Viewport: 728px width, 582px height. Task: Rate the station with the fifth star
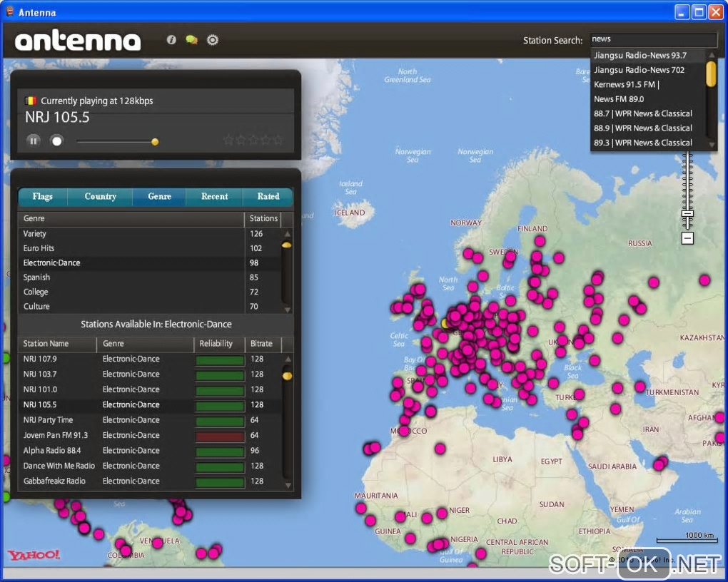pyautogui.click(x=278, y=141)
